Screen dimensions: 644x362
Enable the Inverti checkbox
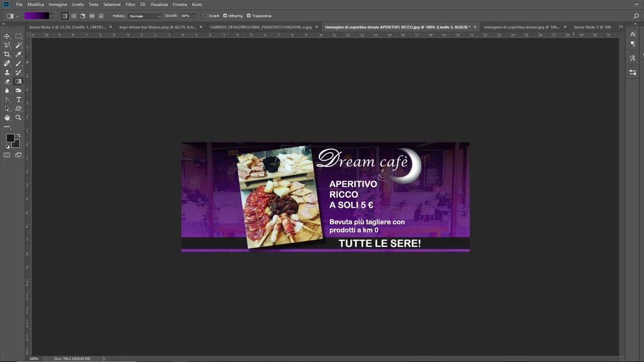(x=206, y=16)
